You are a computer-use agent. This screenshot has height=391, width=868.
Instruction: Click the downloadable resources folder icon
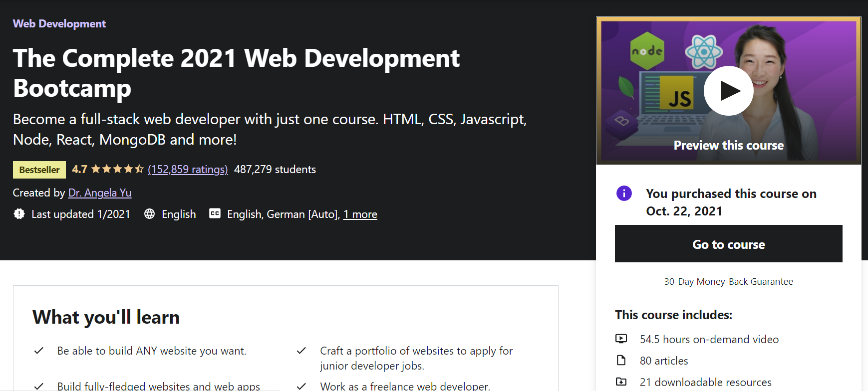(x=621, y=382)
